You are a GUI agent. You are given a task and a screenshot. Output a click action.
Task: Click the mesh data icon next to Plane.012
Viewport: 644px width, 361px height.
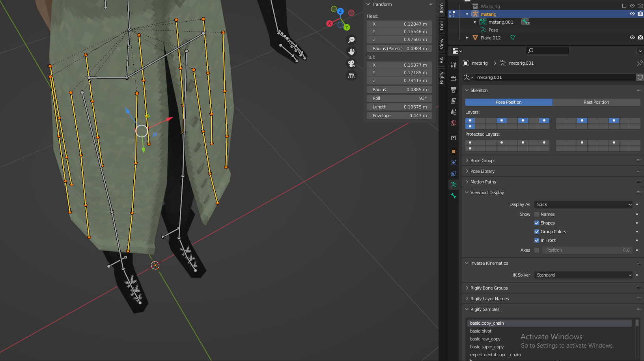513,37
